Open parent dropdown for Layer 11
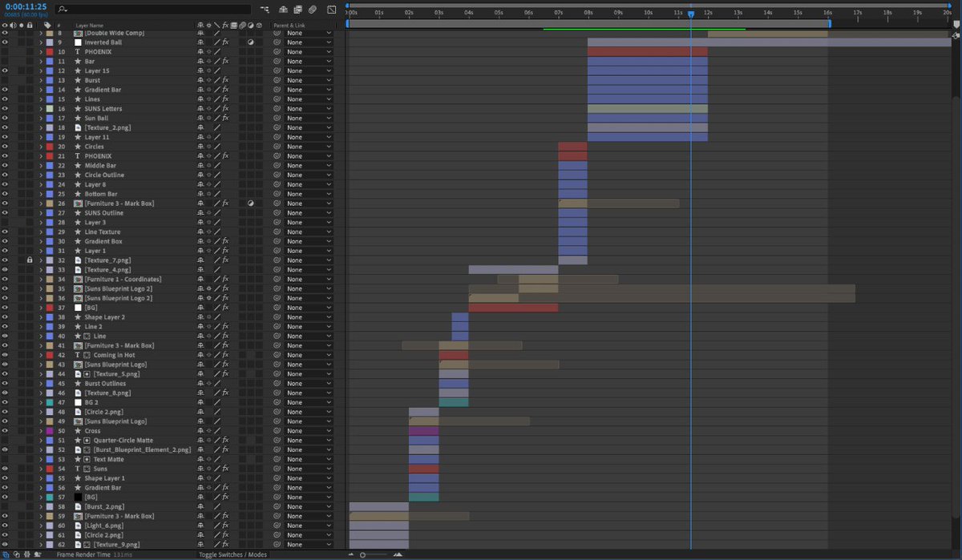The image size is (962, 560). pyautogui.click(x=308, y=137)
